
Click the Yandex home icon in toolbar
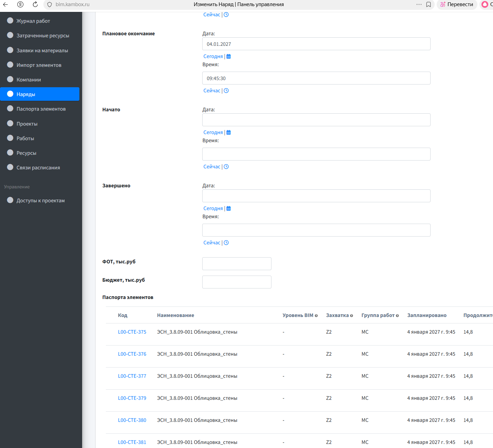coord(20,4)
